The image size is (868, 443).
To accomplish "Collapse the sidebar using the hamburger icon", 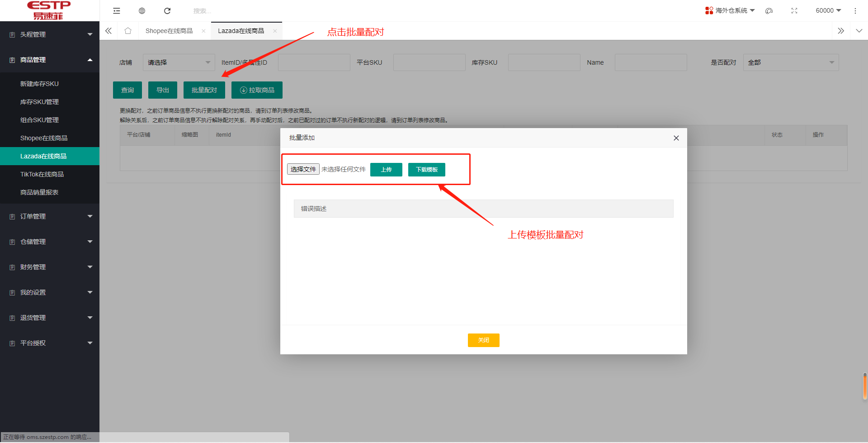I will [116, 10].
